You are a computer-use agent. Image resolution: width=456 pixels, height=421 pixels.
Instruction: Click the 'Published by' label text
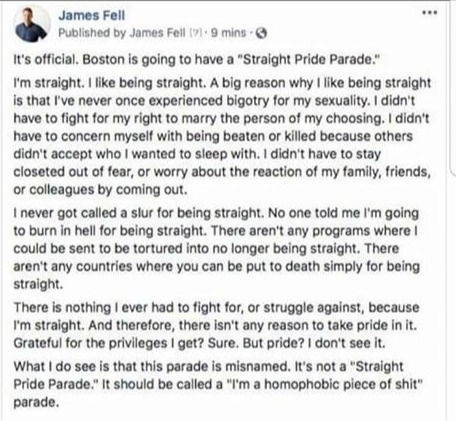(x=93, y=33)
